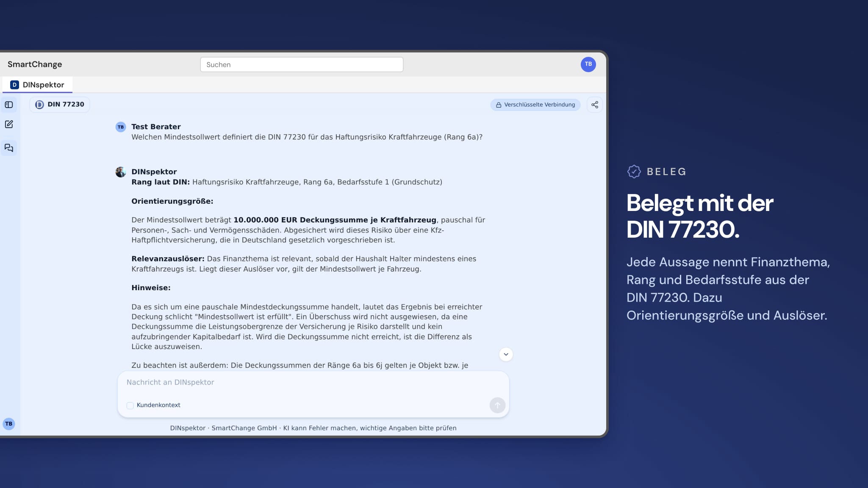Click the DINspektor tab D icon
Image resolution: width=868 pixels, height=488 pixels.
coord(14,85)
